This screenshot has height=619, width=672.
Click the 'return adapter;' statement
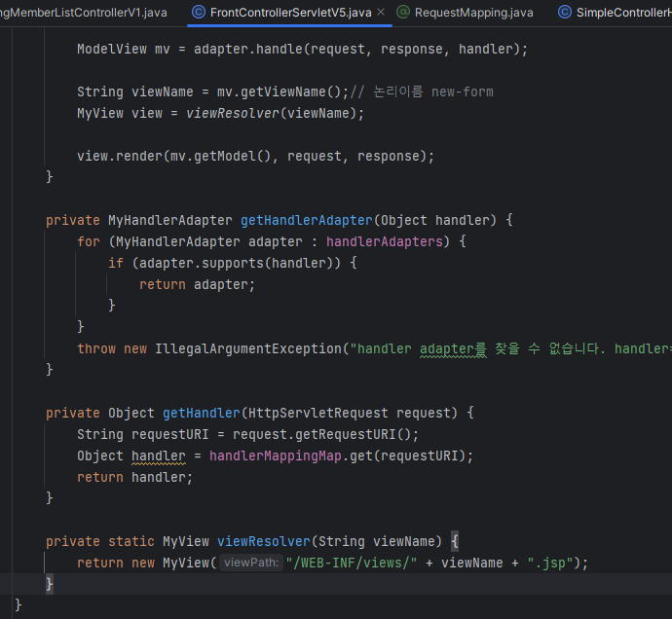coord(197,284)
